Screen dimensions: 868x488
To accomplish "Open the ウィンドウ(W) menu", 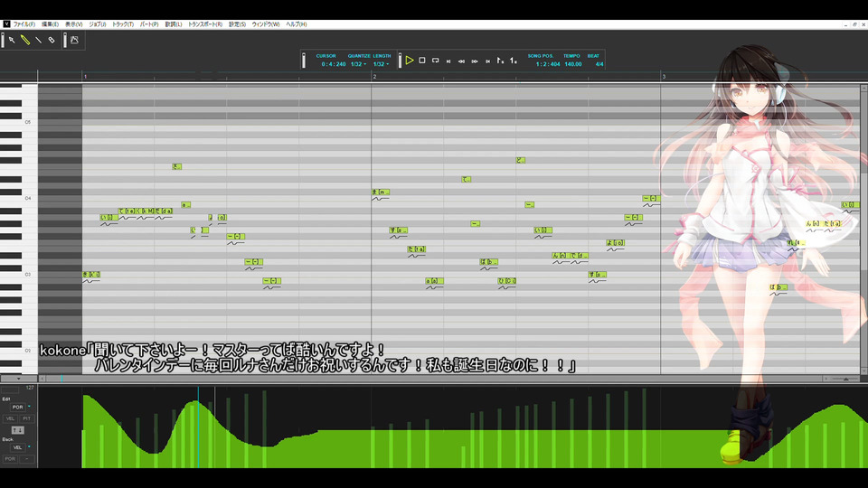I will point(266,24).
